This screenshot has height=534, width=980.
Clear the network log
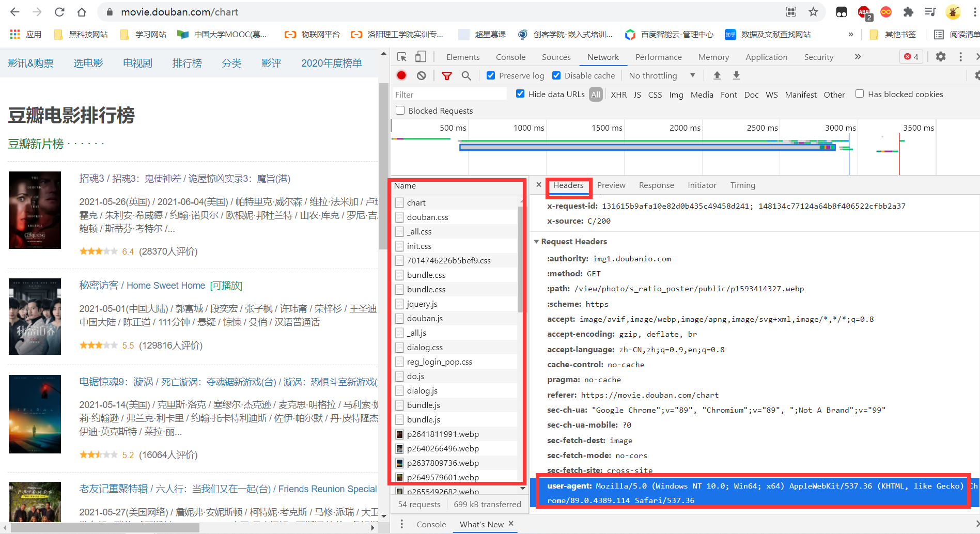pos(422,75)
